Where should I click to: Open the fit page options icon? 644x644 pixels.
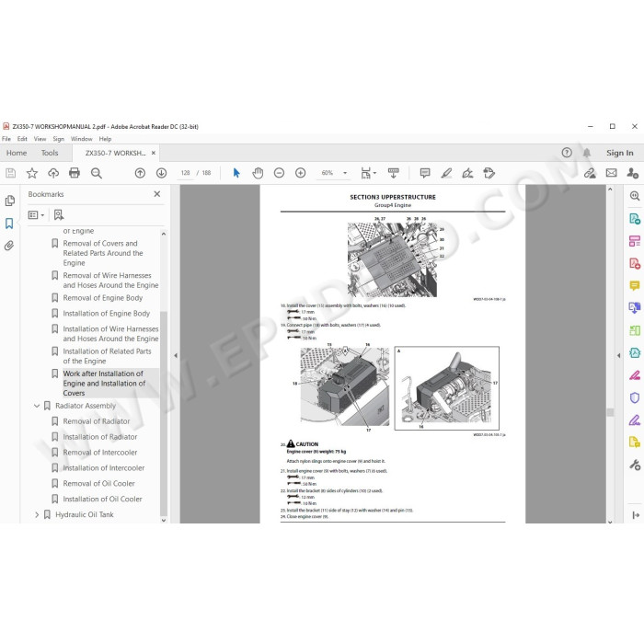368,173
